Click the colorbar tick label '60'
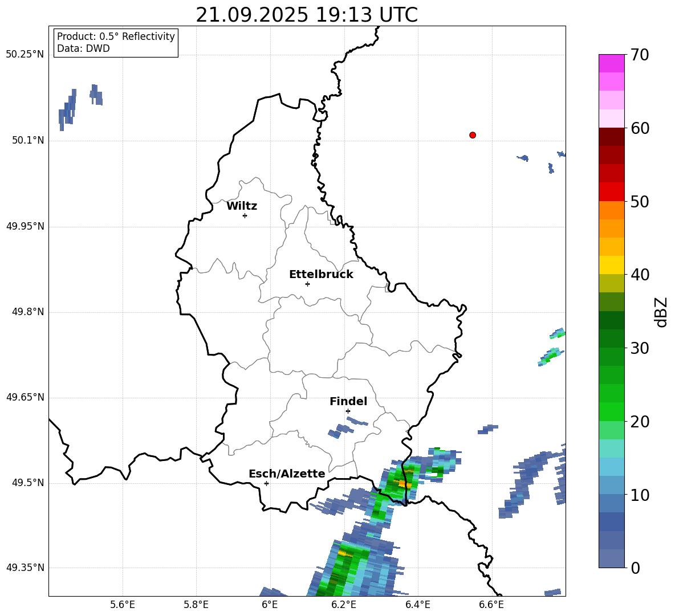Image resolution: width=675 pixels, height=616 pixels. [640, 128]
